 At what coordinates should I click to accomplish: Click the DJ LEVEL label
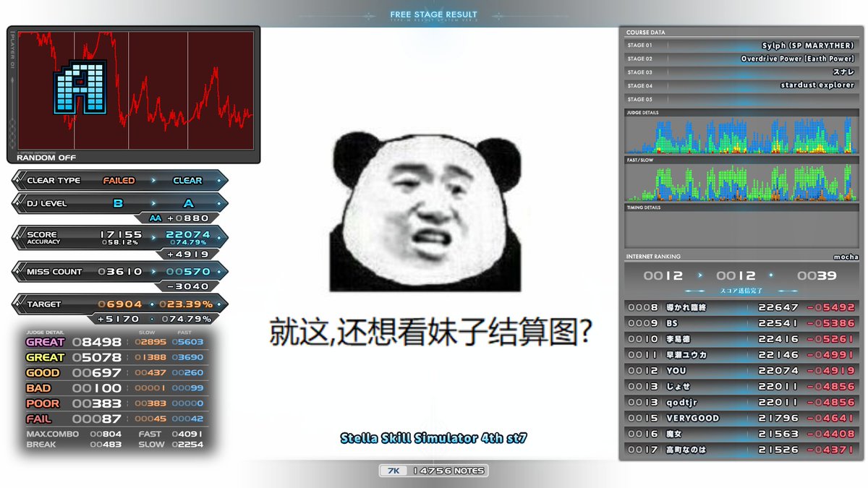(x=46, y=203)
